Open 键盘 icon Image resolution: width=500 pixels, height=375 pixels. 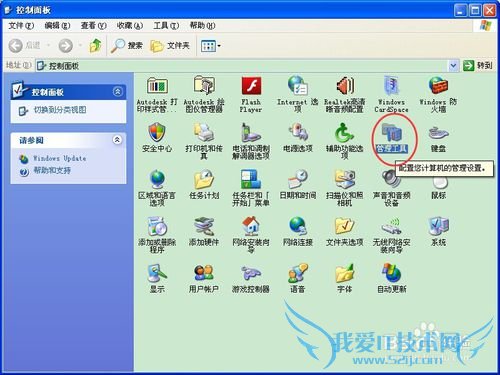[x=438, y=133]
